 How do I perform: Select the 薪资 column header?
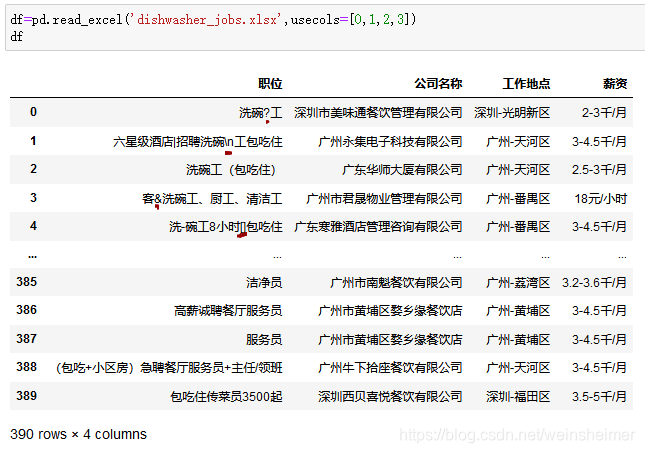pyautogui.click(x=615, y=84)
